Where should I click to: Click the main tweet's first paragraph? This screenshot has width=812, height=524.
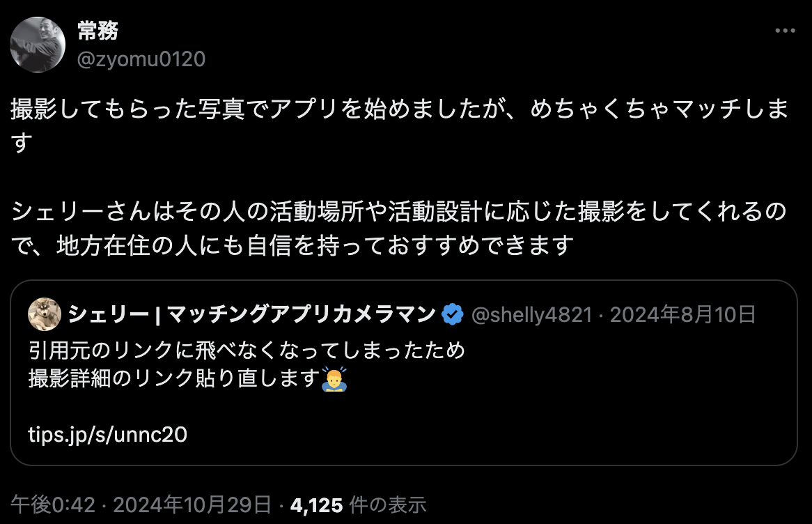pos(400,126)
